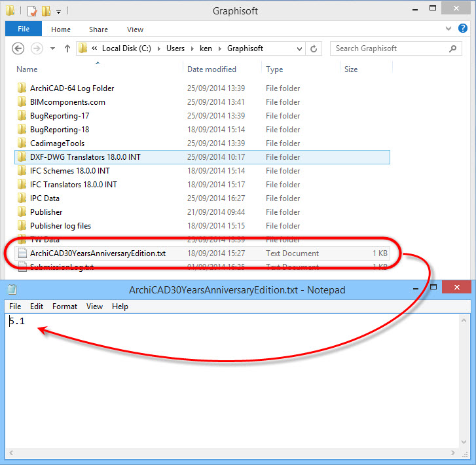Minimize the Notepad window
476x465 pixels.
coord(416,288)
